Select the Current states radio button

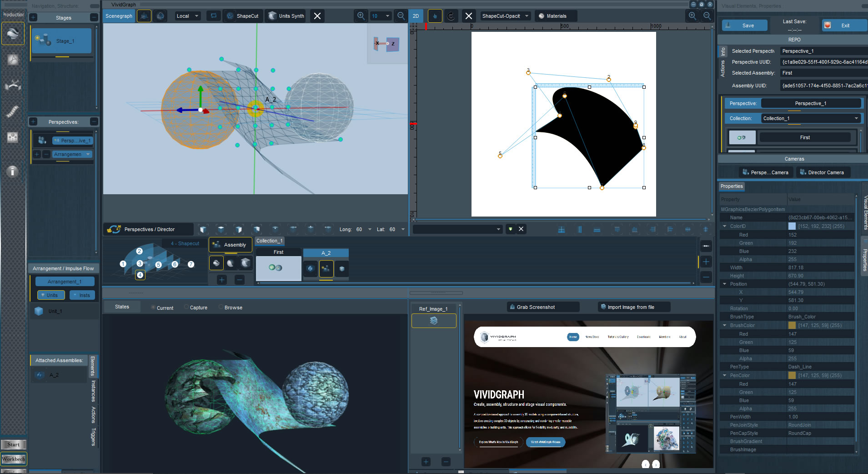(153, 308)
